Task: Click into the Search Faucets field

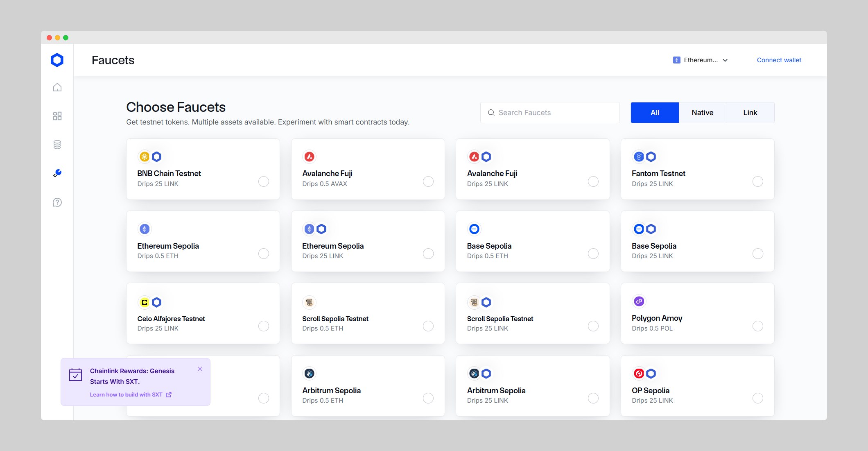Action: tap(550, 113)
